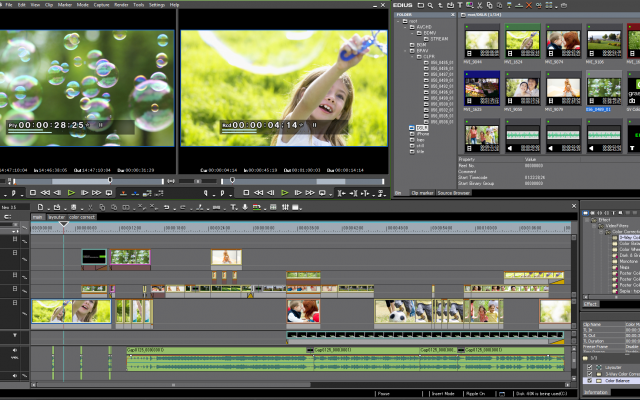
Task: Collapse the BDMV folder
Action: 412,33
